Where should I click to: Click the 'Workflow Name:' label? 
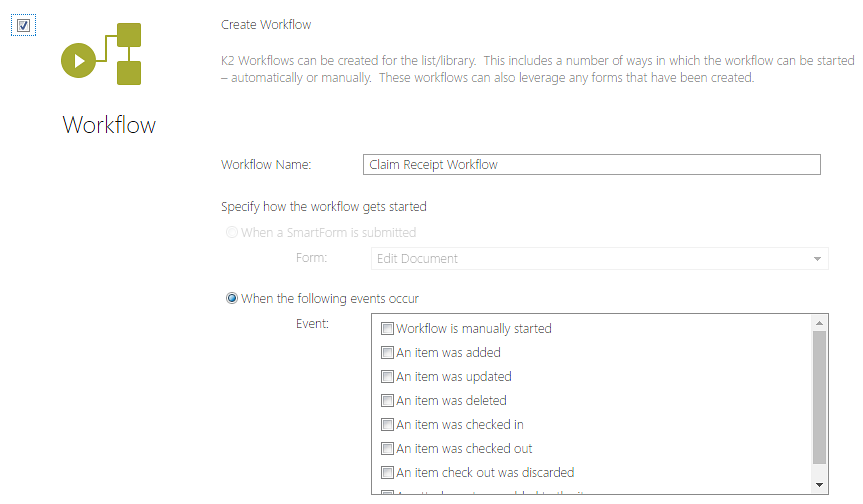click(x=266, y=165)
